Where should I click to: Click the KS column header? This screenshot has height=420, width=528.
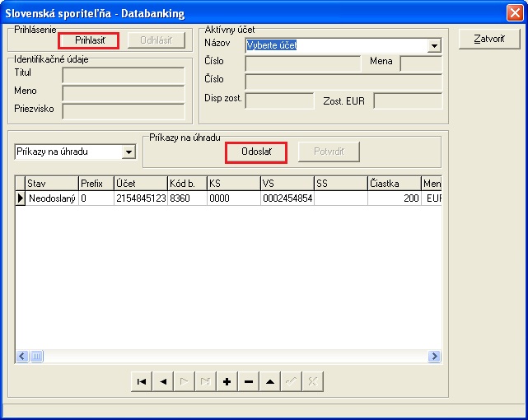(x=234, y=184)
